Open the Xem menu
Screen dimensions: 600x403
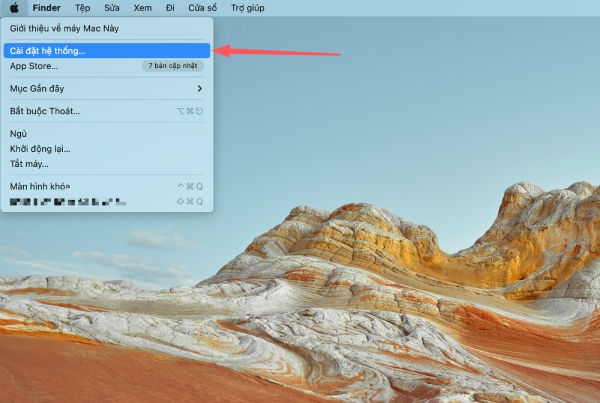tap(142, 8)
